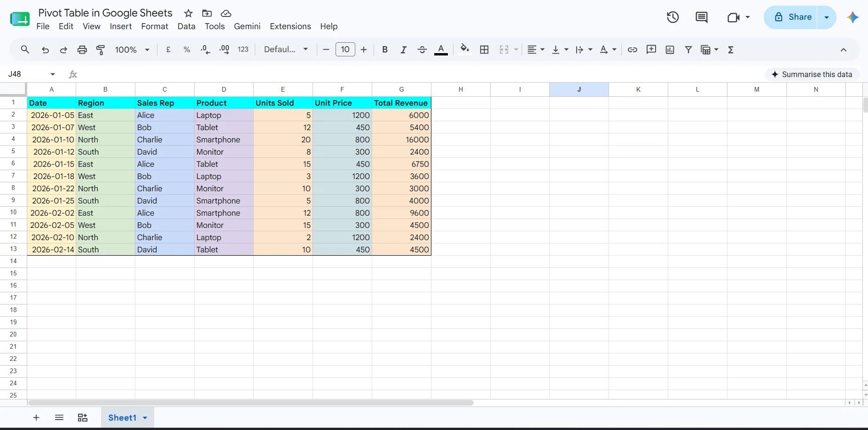Toggle italic formatting

(403, 50)
